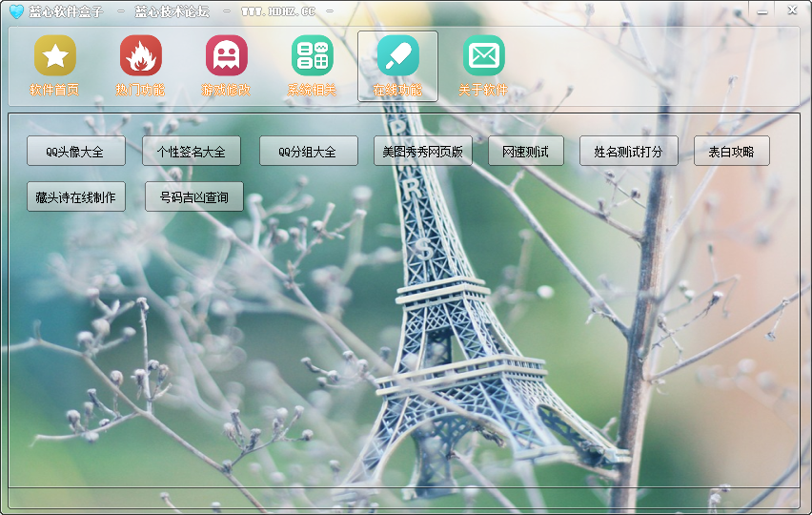Viewport: 812px width, 515px height.
Task: Open the 关于软件 envelope icon
Action: click(483, 56)
